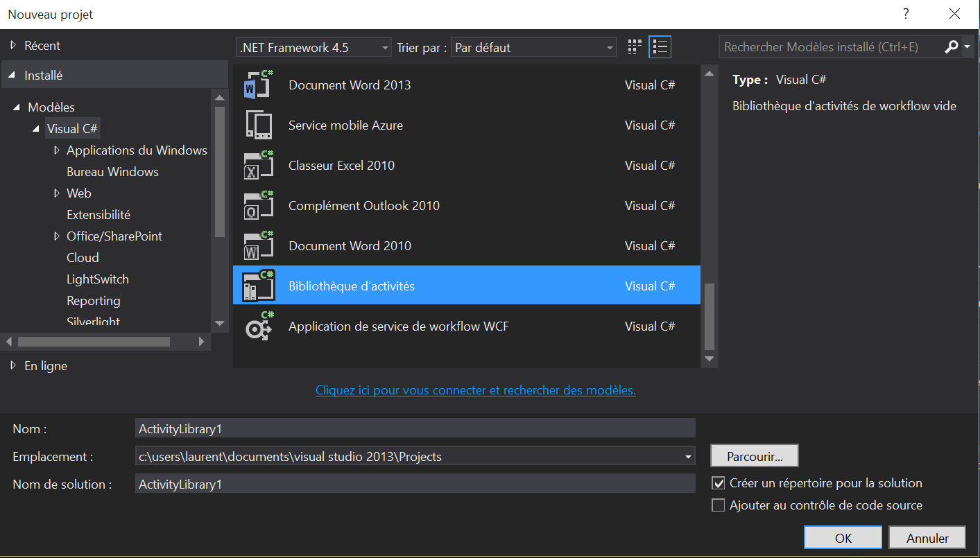The image size is (980, 558).
Task: Click the tree panel scroll down arrow
Action: [x=220, y=323]
